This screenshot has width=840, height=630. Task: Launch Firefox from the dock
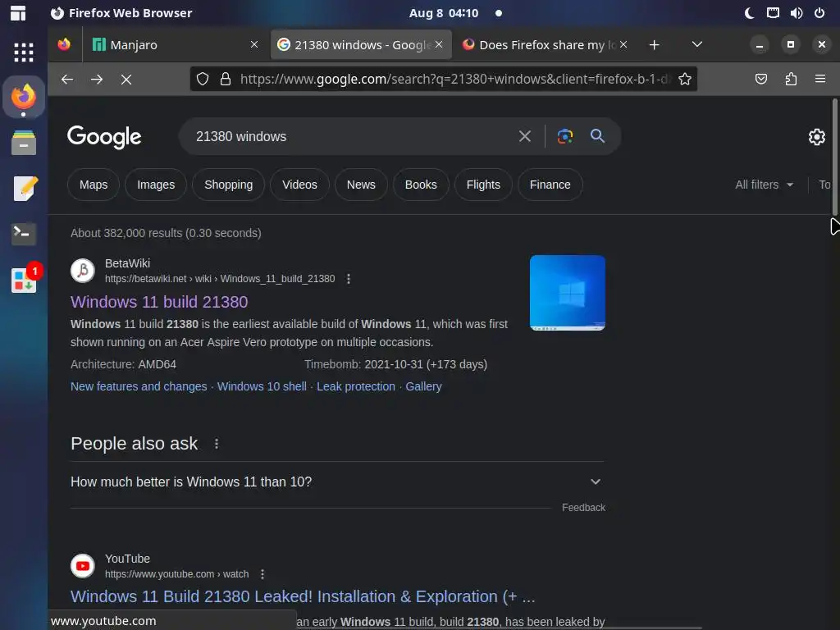tap(24, 97)
